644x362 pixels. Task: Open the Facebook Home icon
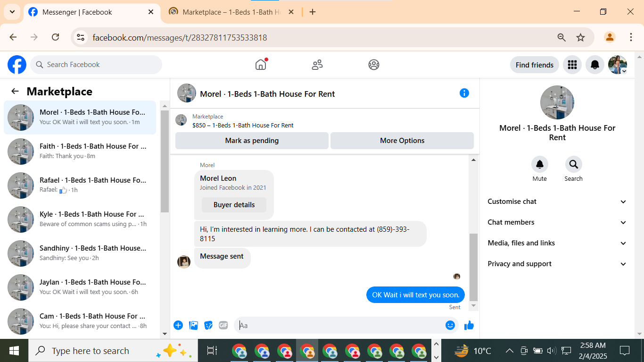pyautogui.click(x=261, y=65)
